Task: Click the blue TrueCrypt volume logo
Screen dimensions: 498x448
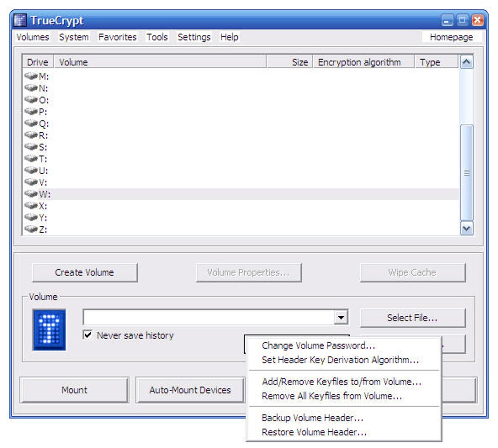Action: 49,329
